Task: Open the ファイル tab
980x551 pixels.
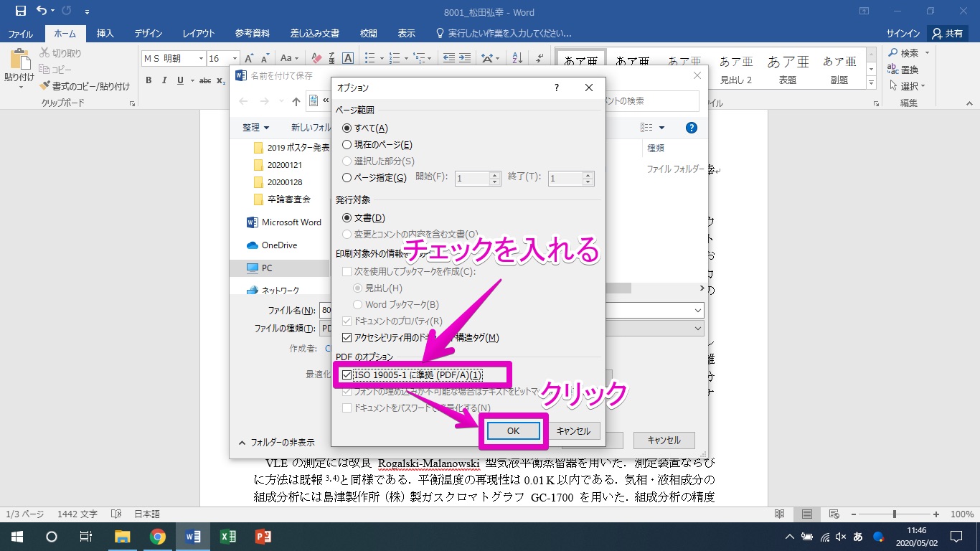Action: click(x=20, y=33)
